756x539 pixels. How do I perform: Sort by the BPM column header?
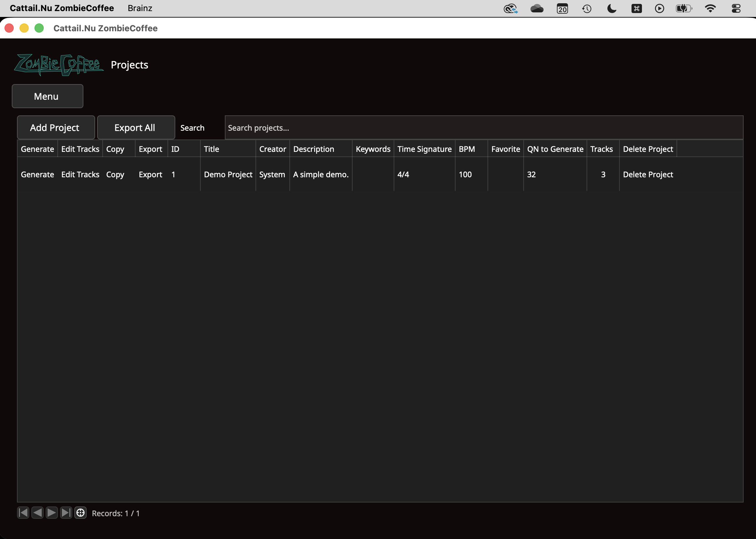click(471, 149)
